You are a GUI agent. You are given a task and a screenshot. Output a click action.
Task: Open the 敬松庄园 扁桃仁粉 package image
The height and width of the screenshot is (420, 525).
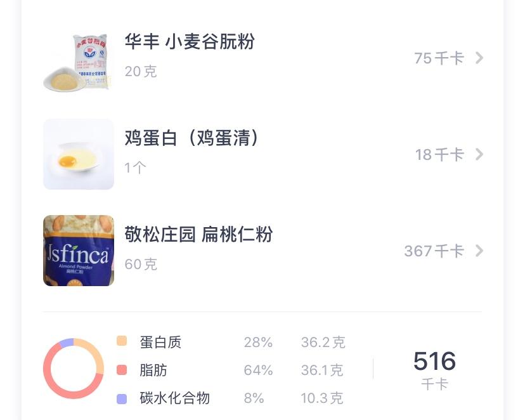tap(79, 251)
